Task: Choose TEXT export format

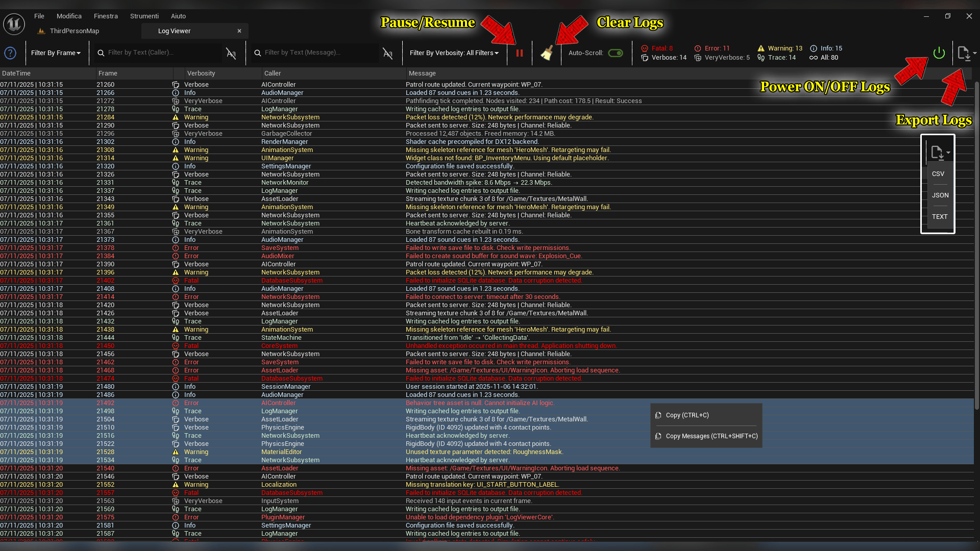Action: [x=939, y=217]
